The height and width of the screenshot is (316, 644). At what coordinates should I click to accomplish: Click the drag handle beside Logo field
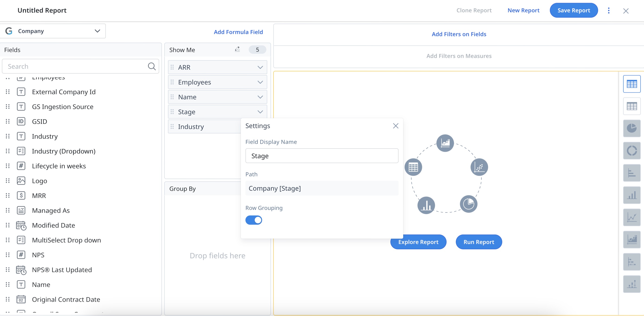click(x=8, y=181)
